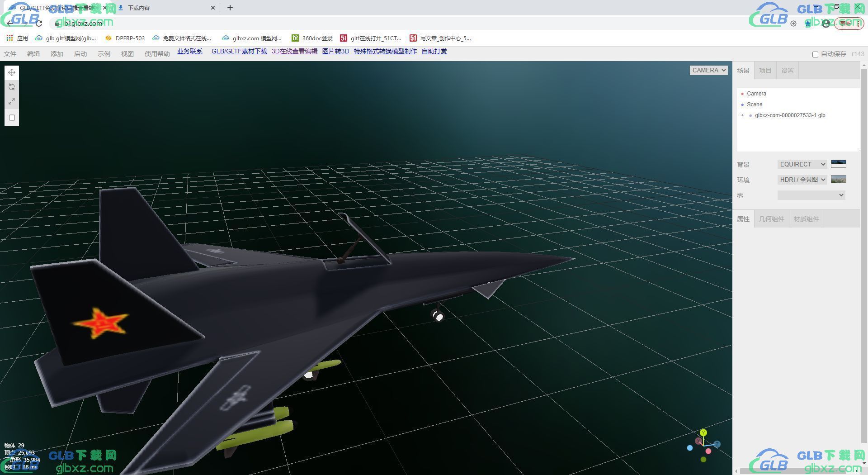Open the 写文章_创作中心 bookmark

tap(440, 38)
